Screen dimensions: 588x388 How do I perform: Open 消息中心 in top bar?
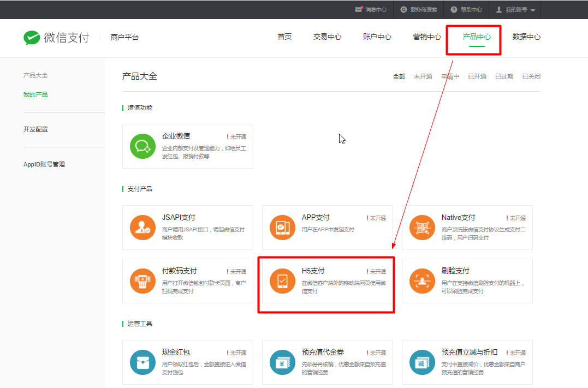371,10
